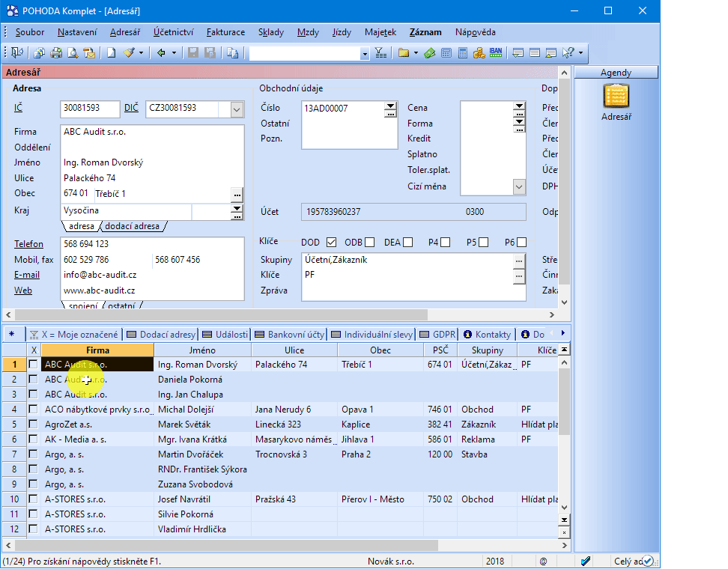Click the blue checkmark status bar icon
Image resolution: width=728 pixels, height=569 pixels.
point(586,561)
